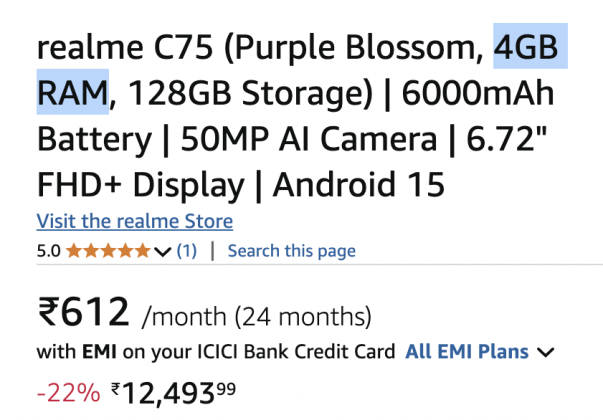
Task: Click the ICICI Bank Credit Card text
Action: tap(297, 352)
